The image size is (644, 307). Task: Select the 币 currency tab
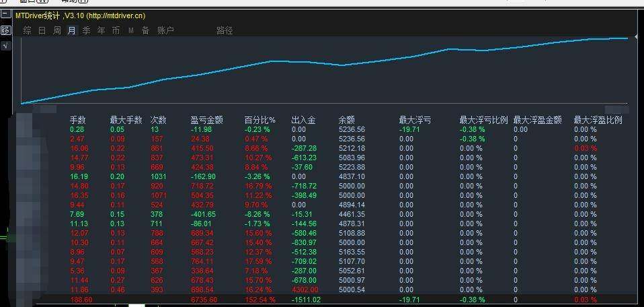tap(116, 30)
